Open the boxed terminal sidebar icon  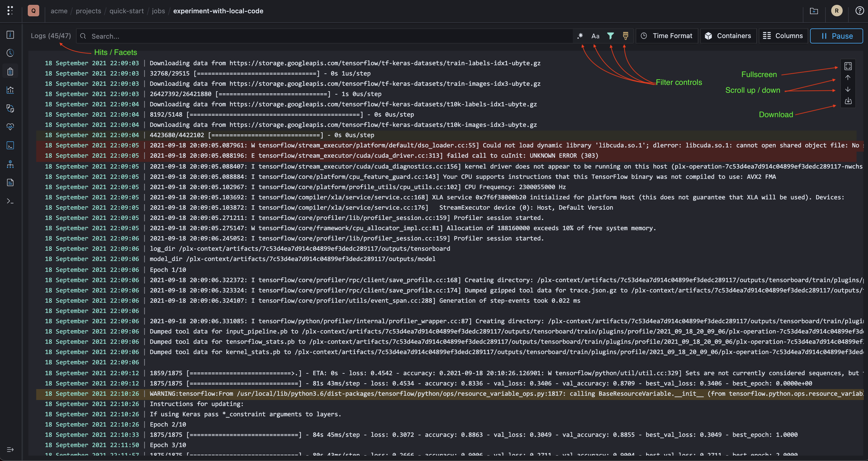(11, 146)
